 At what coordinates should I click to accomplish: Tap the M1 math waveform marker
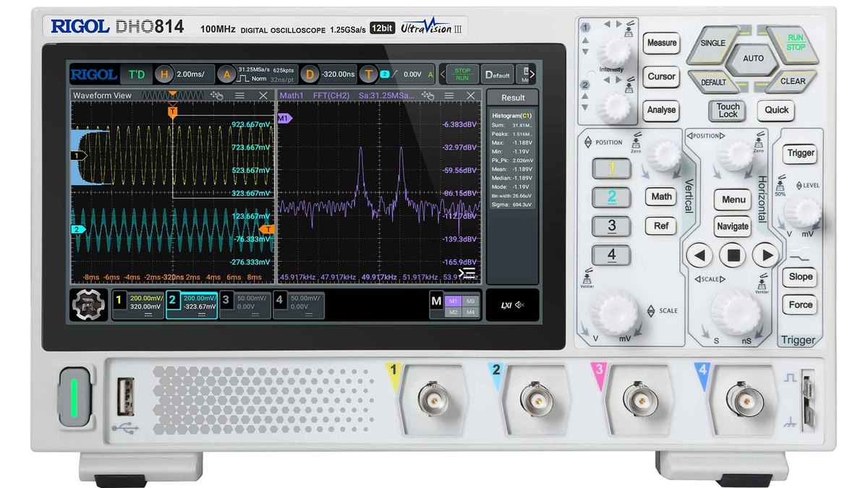(284, 118)
